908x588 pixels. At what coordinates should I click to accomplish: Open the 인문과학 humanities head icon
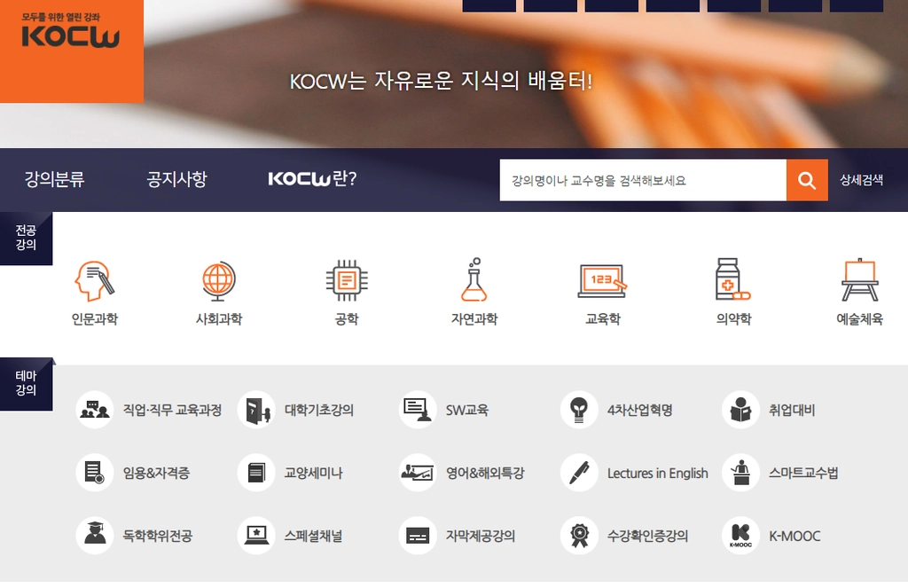[x=94, y=280]
